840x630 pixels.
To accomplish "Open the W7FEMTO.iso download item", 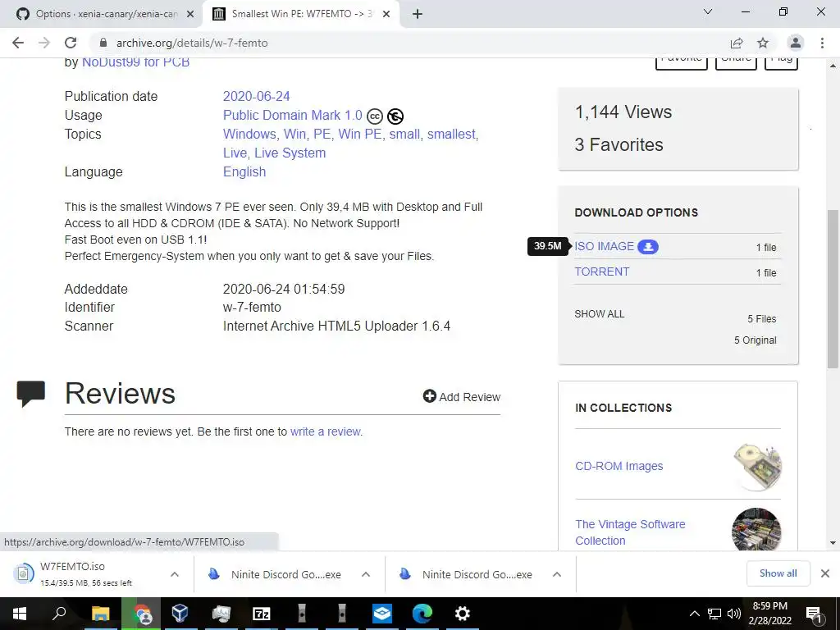I will click(85, 573).
